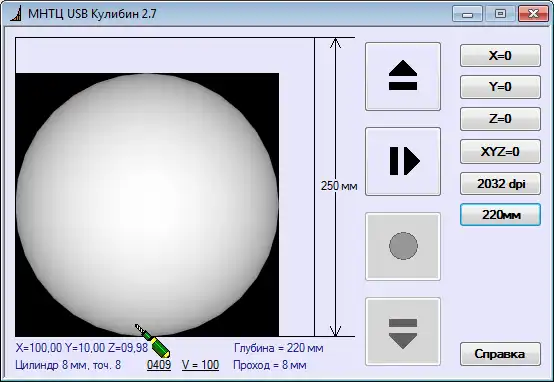Screen dimensions: 554x382
Task: Click the V = 100 speed link
Action: point(200,365)
